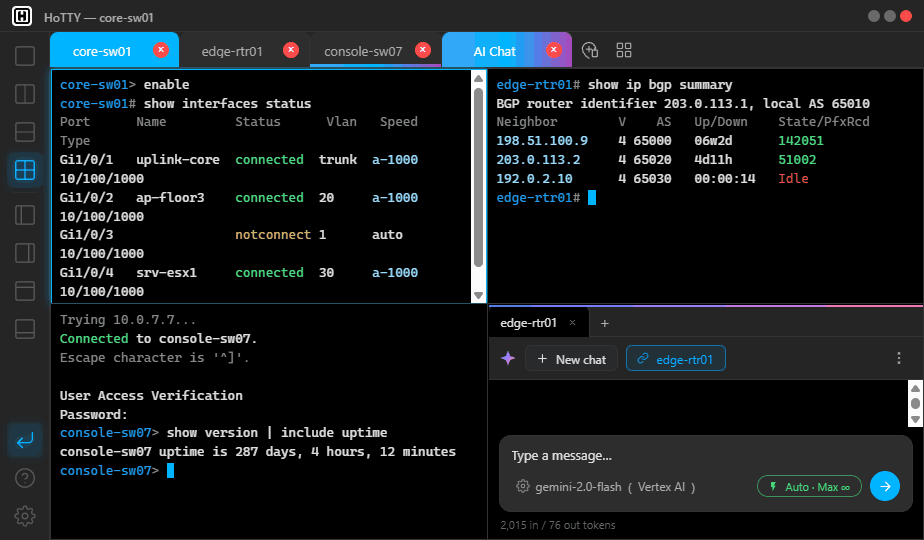This screenshot has height=540, width=924.
Task: Click the HoTTY app logo
Action: pyautogui.click(x=22, y=16)
